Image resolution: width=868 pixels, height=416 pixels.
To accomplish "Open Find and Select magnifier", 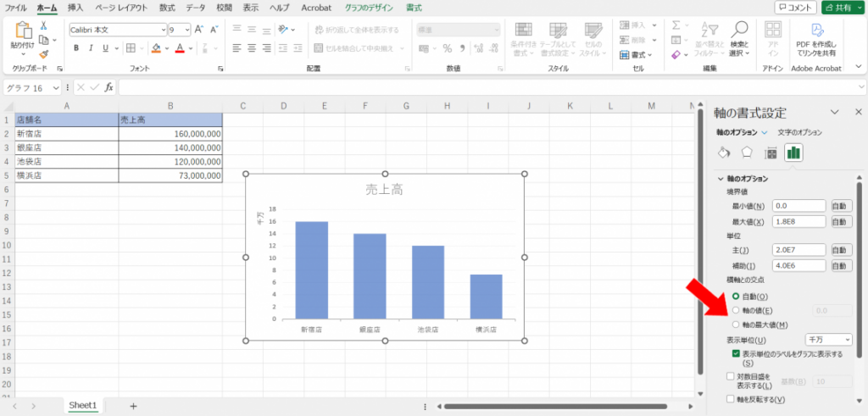I will [x=739, y=30].
